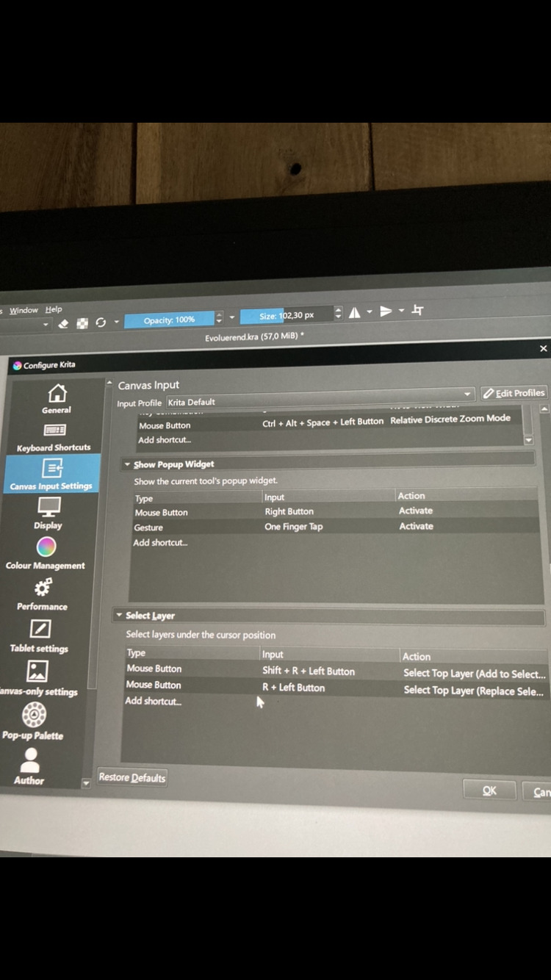Click the Restore Defaults button
The width and height of the screenshot is (551, 980).
132,777
